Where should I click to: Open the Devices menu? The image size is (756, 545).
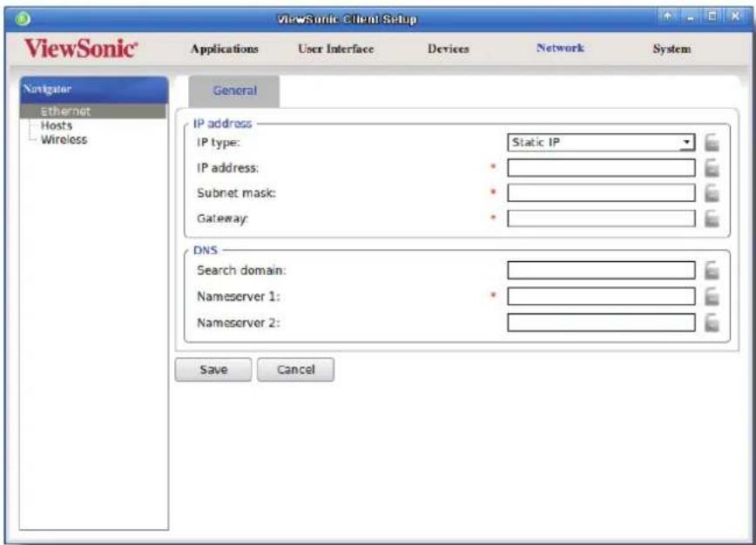pos(448,49)
